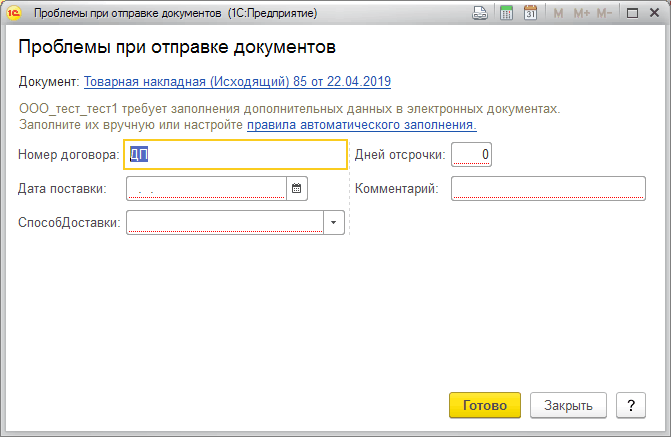
Task: Open the calendar icon in title bar
Action: coord(530,14)
